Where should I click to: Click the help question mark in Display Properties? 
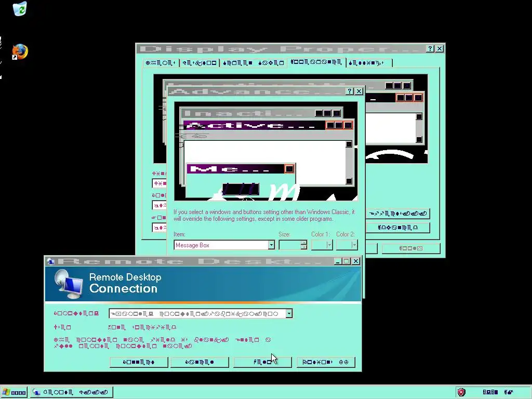click(x=430, y=48)
